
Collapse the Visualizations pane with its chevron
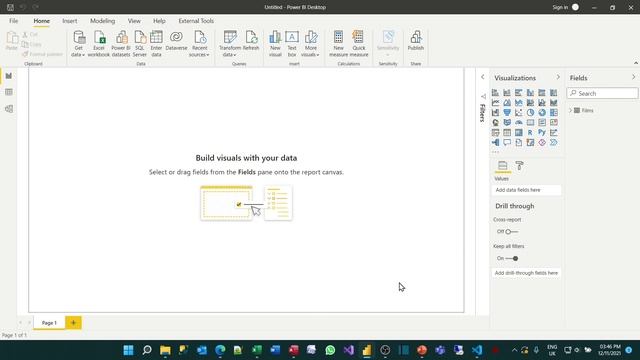tap(558, 77)
